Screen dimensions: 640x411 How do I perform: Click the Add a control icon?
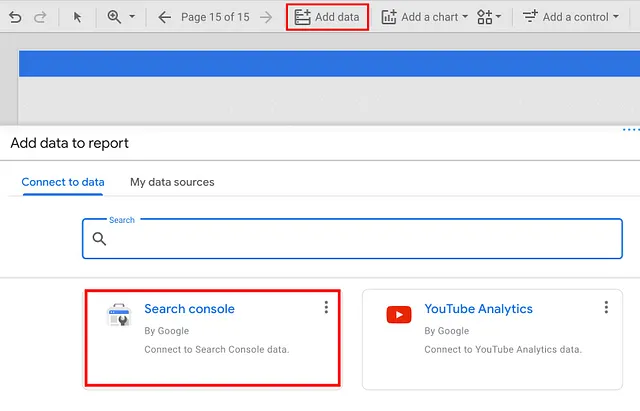coord(530,17)
